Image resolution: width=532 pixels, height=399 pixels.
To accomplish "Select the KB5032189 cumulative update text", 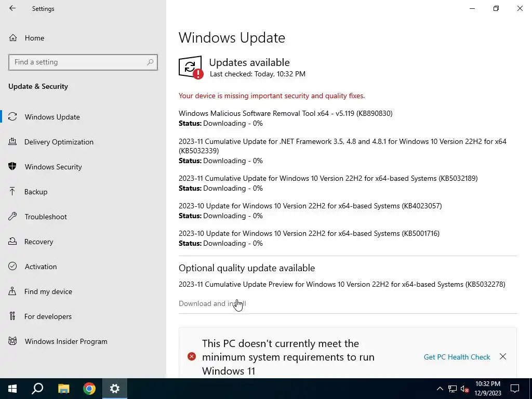I will coord(328,179).
